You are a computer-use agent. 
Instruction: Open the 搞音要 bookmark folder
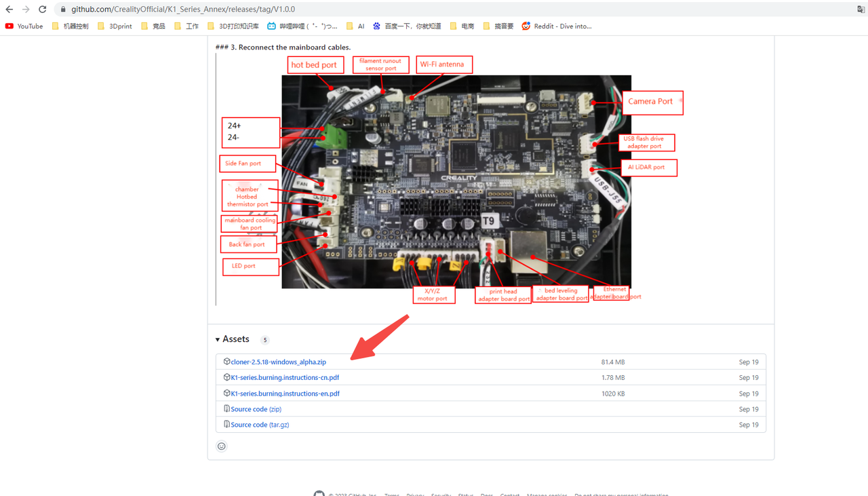click(498, 26)
